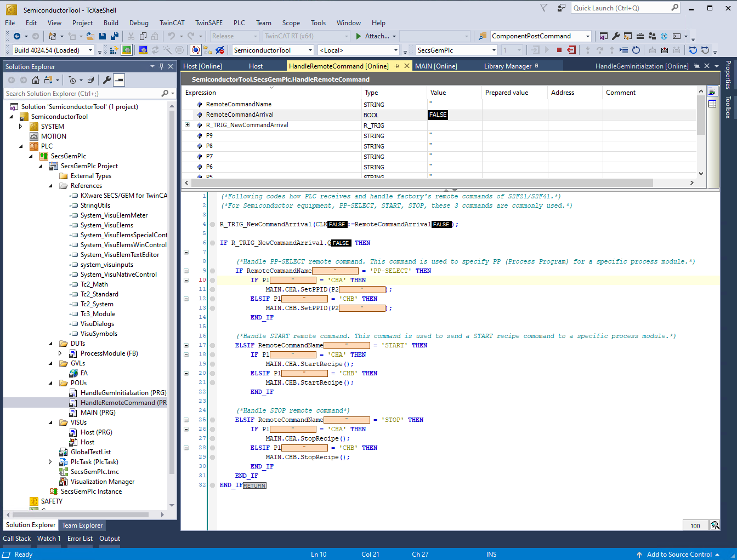
Task: Click the wrench properties icon in top toolbar
Action: [x=616, y=36]
